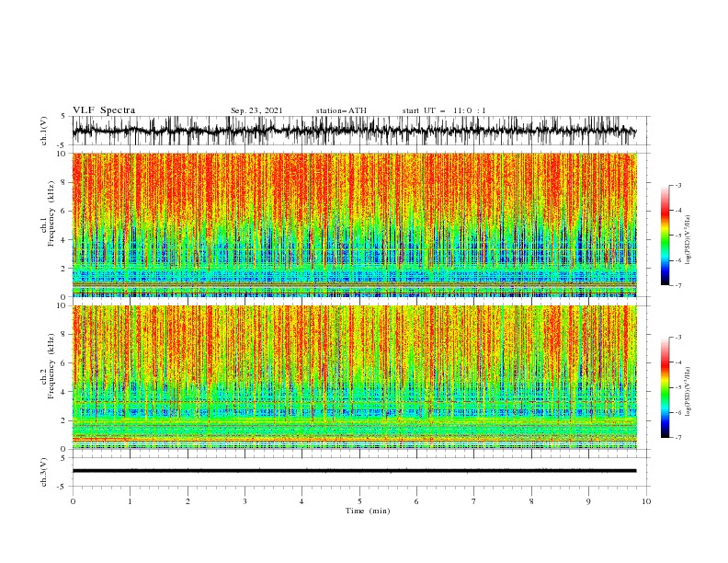728x563 pixels.
Task: Click the 'ch.3(V)' axis label
Action: pos(44,472)
